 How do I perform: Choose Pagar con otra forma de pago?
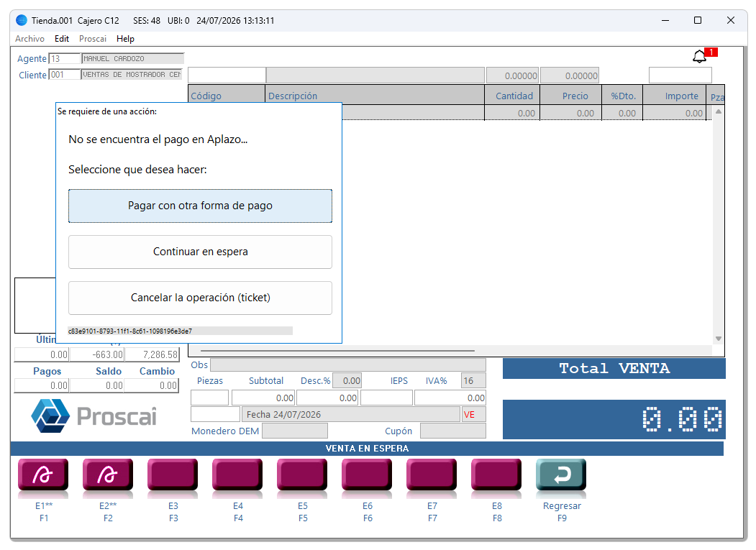200,206
